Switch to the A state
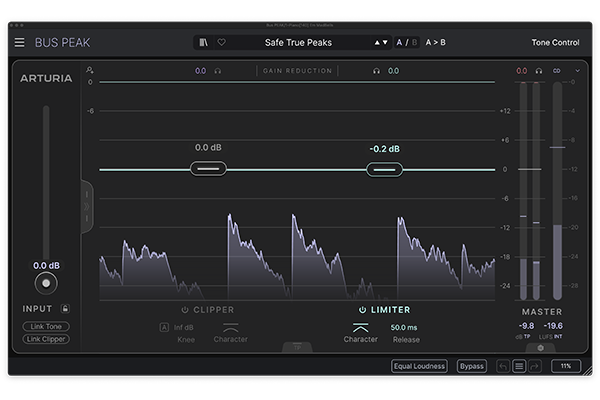 point(399,42)
